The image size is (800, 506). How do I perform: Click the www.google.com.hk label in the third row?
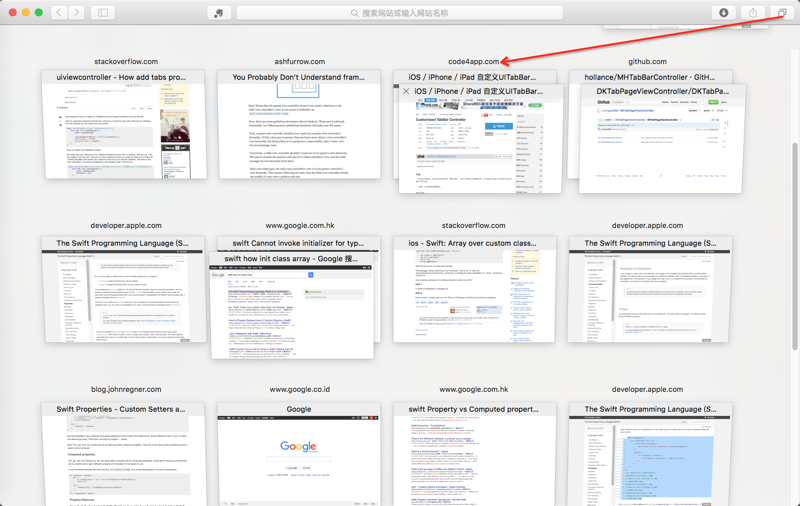coord(473,389)
